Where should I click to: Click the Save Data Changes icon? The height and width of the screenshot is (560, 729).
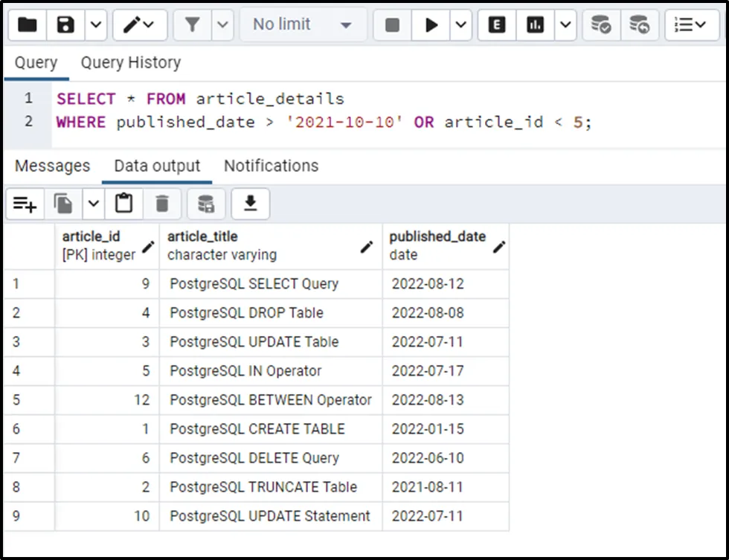206,204
